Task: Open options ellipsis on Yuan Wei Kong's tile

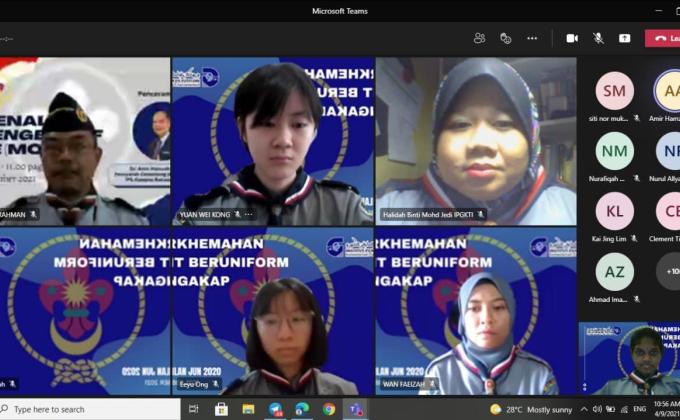Action: tap(248, 214)
